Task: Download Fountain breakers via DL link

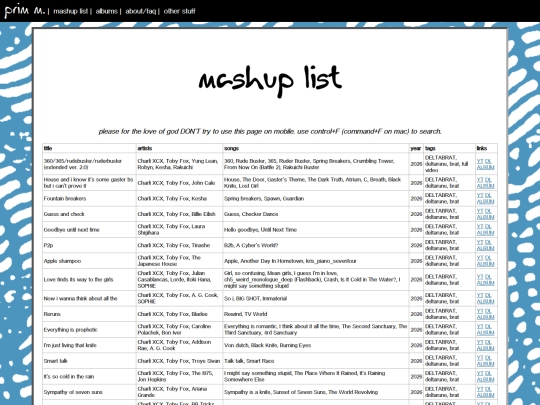Action: click(x=488, y=195)
